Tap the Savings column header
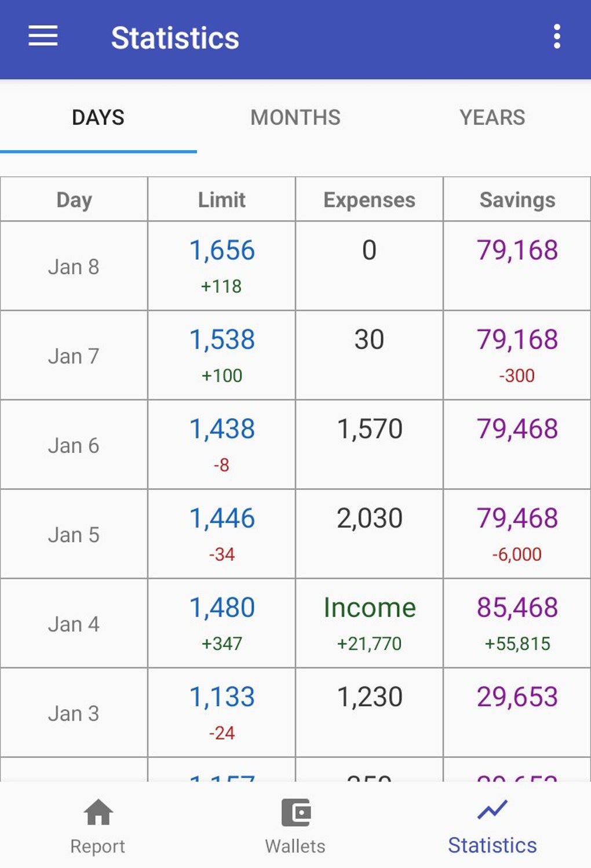The width and height of the screenshot is (591, 868). tap(517, 199)
